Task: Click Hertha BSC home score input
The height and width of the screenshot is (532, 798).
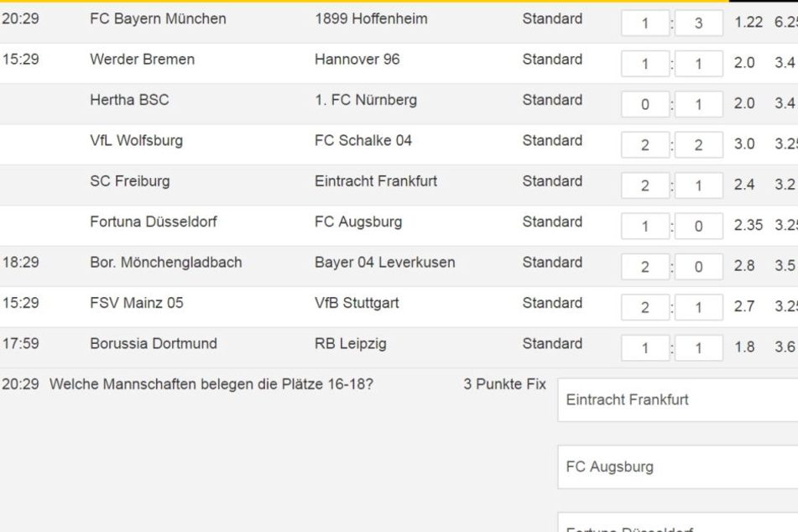Action: click(x=645, y=104)
